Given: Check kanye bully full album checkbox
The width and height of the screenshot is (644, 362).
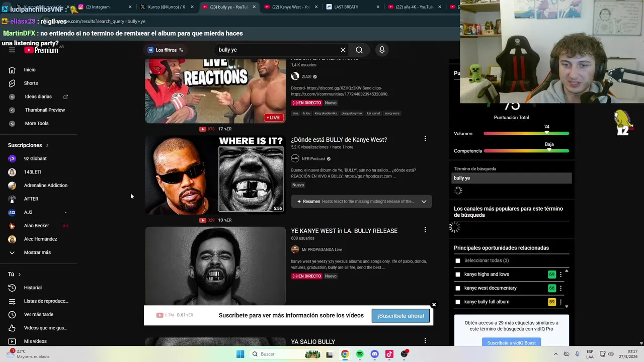Looking at the screenshot, I should (458, 302).
